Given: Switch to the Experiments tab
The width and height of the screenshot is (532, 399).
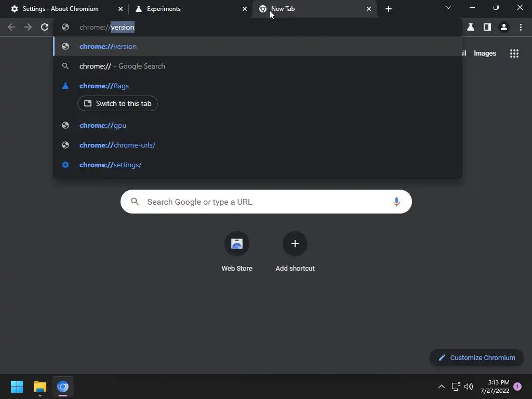Looking at the screenshot, I should [x=191, y=9].
